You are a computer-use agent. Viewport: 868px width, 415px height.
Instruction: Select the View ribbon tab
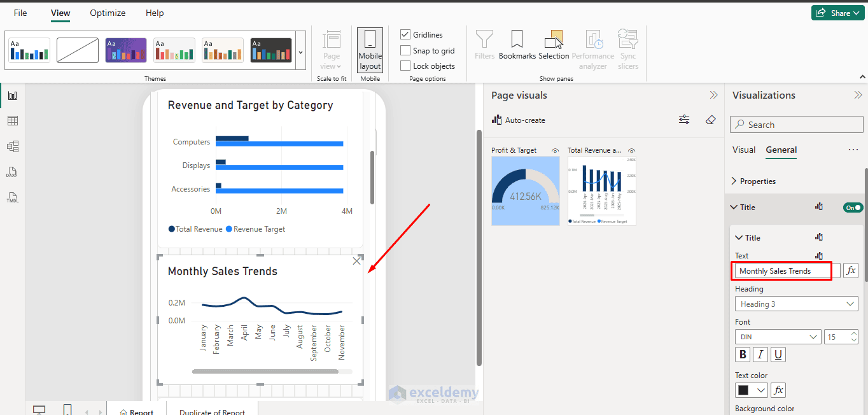(60, 13)
